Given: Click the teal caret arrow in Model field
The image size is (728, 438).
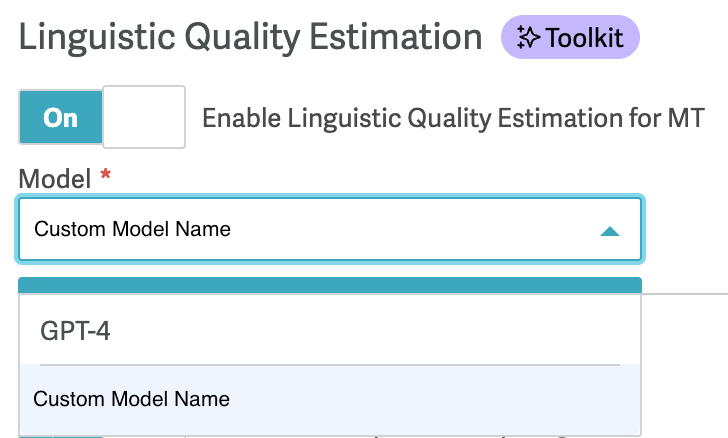Looking at the screenshot, I should pyautogui.click(x=610, y=231).
